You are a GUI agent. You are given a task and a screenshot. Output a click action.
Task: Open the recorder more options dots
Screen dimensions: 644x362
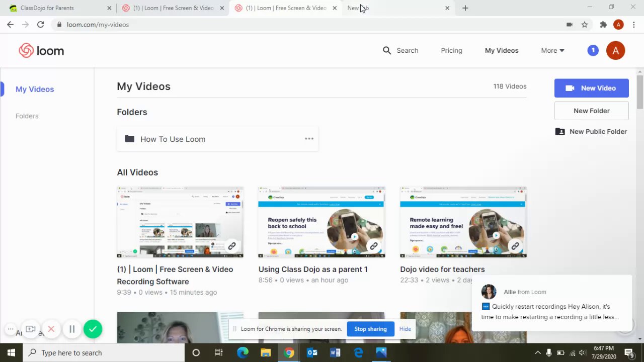click(x=10, y=329)
